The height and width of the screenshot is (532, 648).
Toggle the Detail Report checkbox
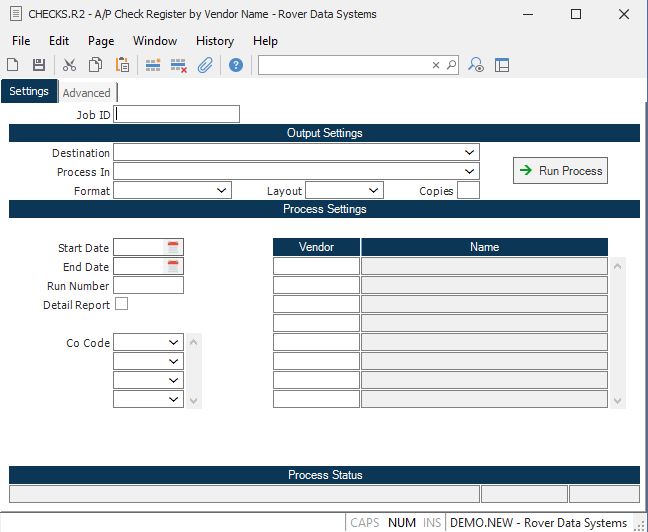click(121, 304)
